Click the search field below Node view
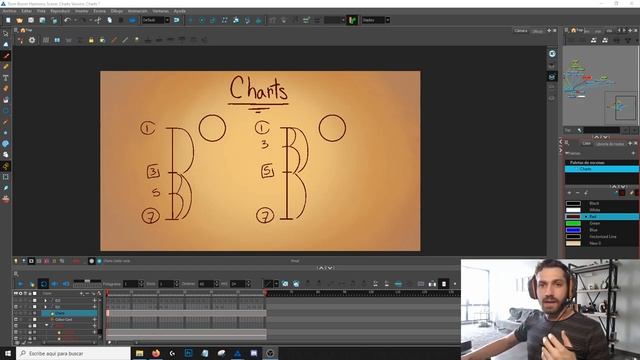 [x=601, y=130]
